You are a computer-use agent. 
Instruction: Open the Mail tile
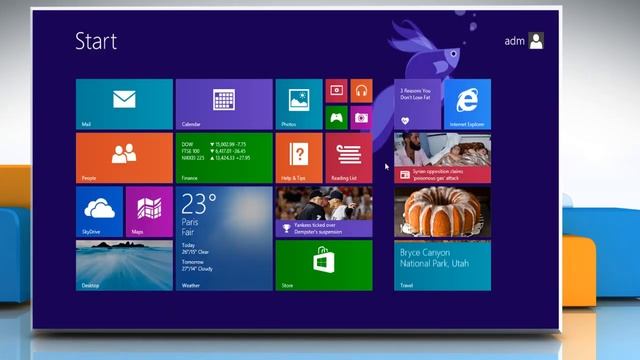pos(124,104)
